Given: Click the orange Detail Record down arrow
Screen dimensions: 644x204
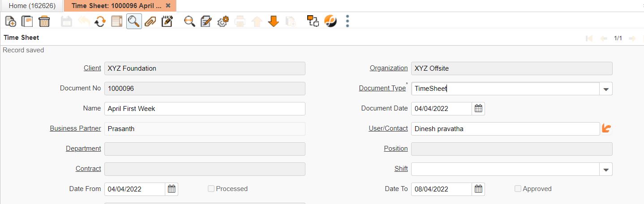Looking at the screenshot, I should (x=274, y=21).
